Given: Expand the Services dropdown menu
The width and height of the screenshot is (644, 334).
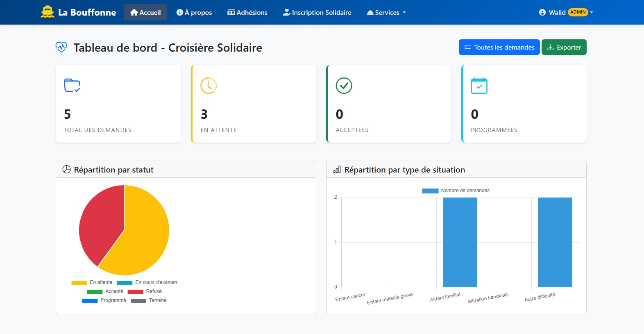Looking at the screenshot, I should point(386,12).
